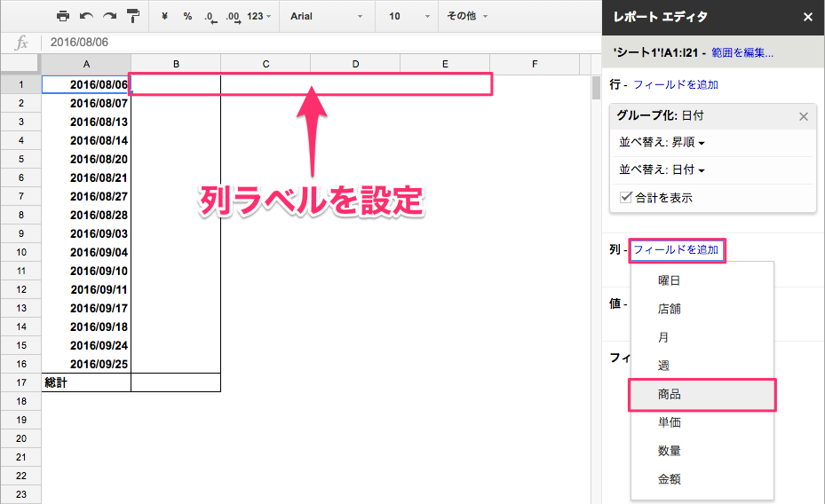Click cell containing 2016/09/24
This screenshot has width=825, height=504.
86,345
